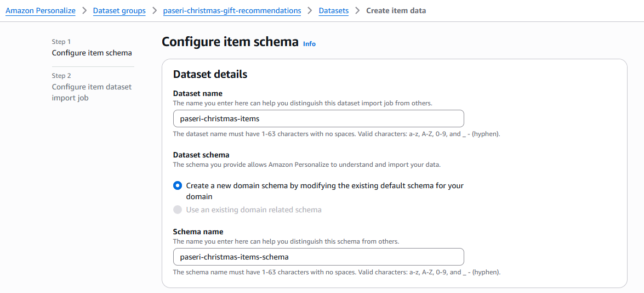Select Step 1 Configure item schema
This screenshot has height=293, width=644.
click(92, 53)
